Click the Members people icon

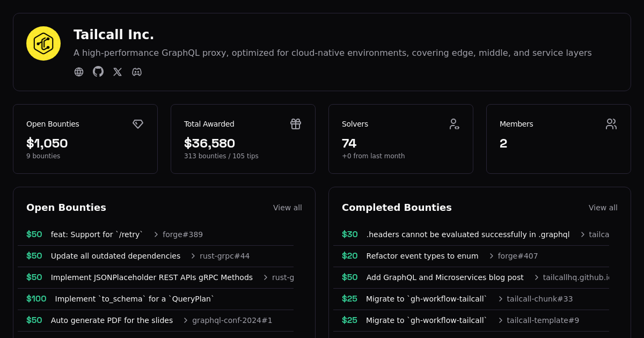click(x=611, y=124)
